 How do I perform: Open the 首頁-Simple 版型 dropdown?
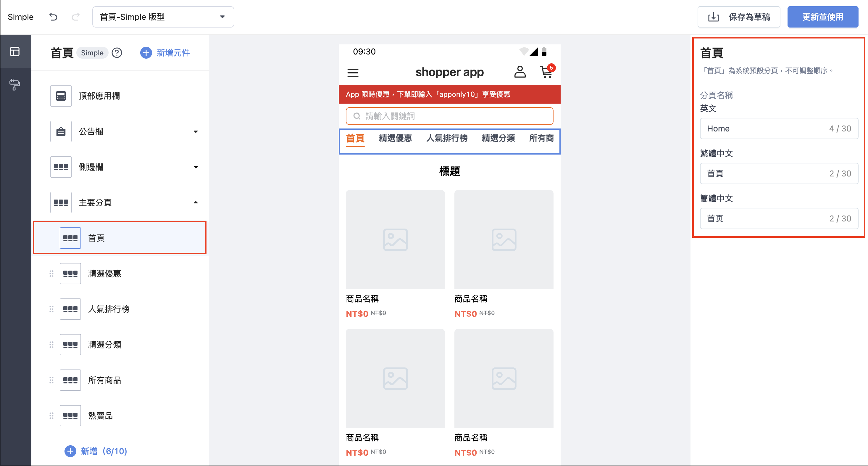pos(163,17)
